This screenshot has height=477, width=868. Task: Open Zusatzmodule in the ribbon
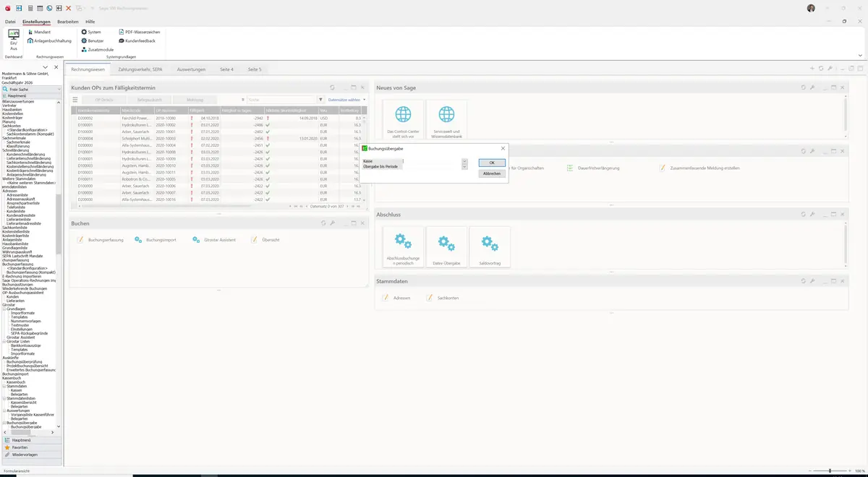click(x=97, y=49)
